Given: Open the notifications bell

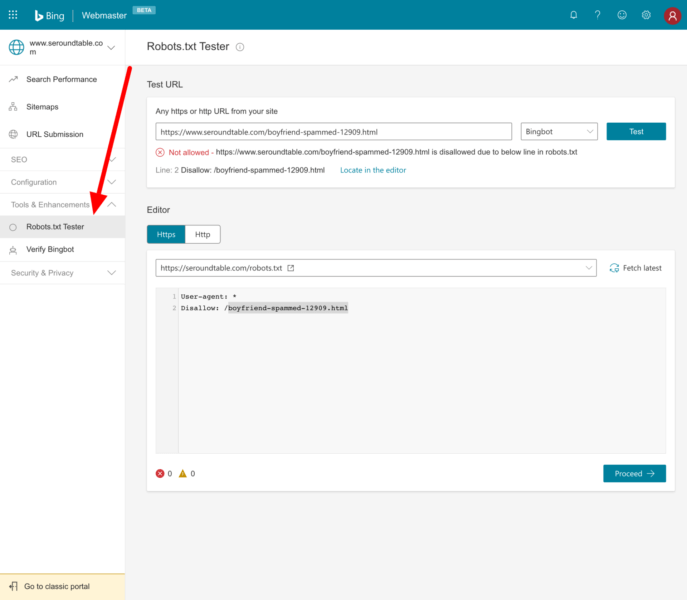Looking at the screenshot, I should 573,15.
